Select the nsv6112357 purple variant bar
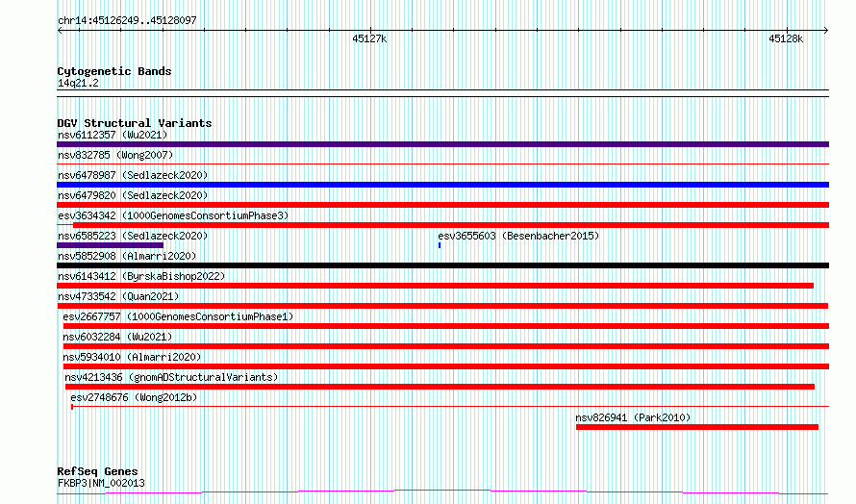856x504 pixels. click(x=442, y=144)
